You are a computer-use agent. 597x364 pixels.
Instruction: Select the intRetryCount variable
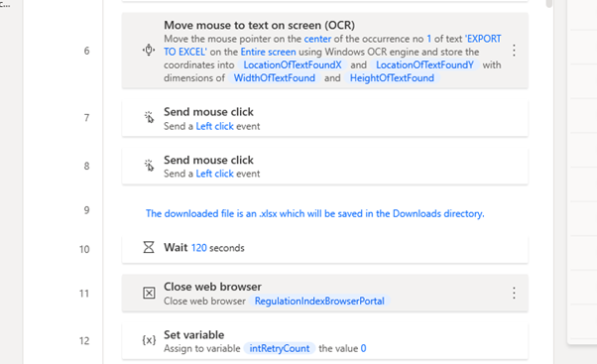(x=280, y=348)
